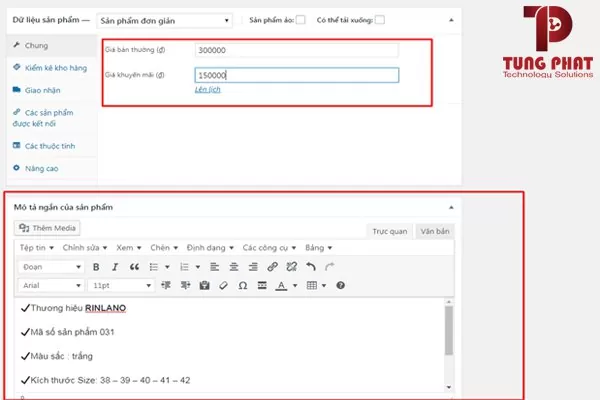Collapse the Mô tả ngắn của sản phẩm panel
Screen dimensions: 600x400
click(x=451, y=207)
